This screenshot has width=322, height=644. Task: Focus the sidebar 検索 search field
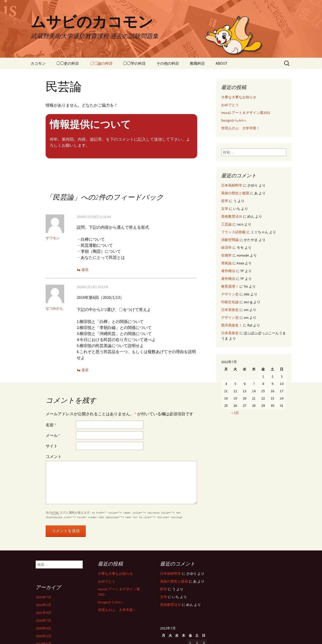click(x=254, y=152)
